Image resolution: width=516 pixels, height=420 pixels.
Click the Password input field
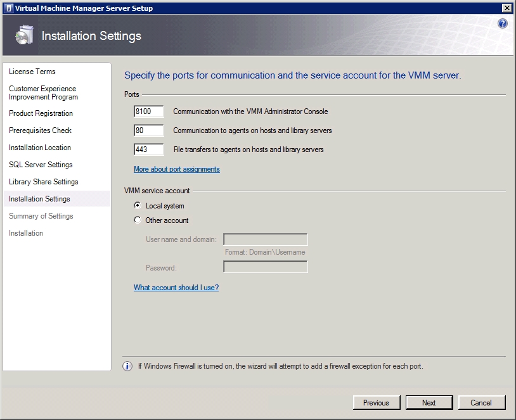[265, 267]
